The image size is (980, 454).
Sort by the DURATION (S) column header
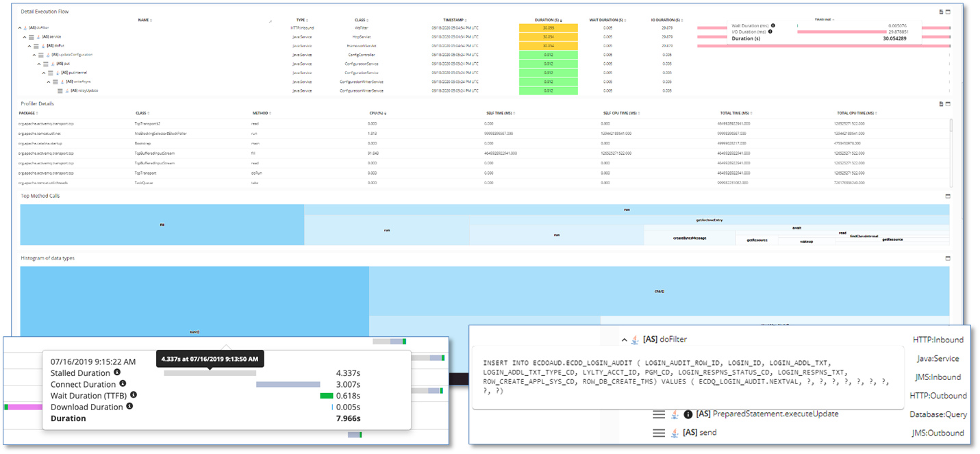pos(548,21)
